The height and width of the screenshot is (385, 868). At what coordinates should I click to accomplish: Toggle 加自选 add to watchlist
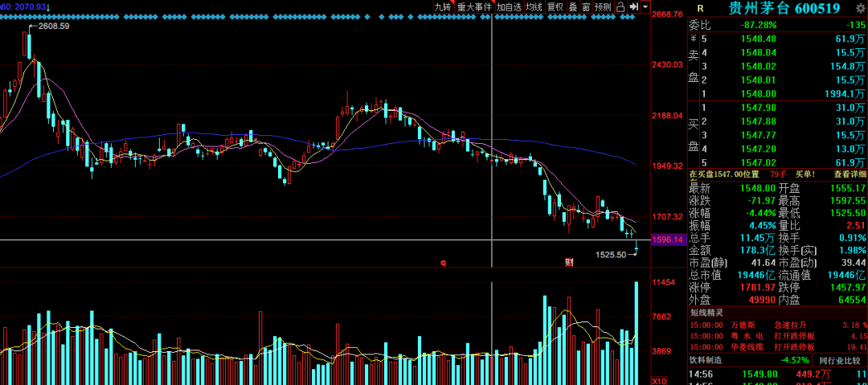[x=509, y=6]
